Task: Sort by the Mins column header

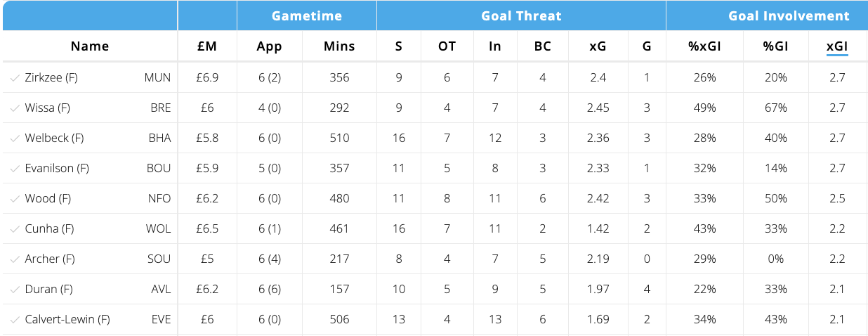Action: (x=339, y=46)
